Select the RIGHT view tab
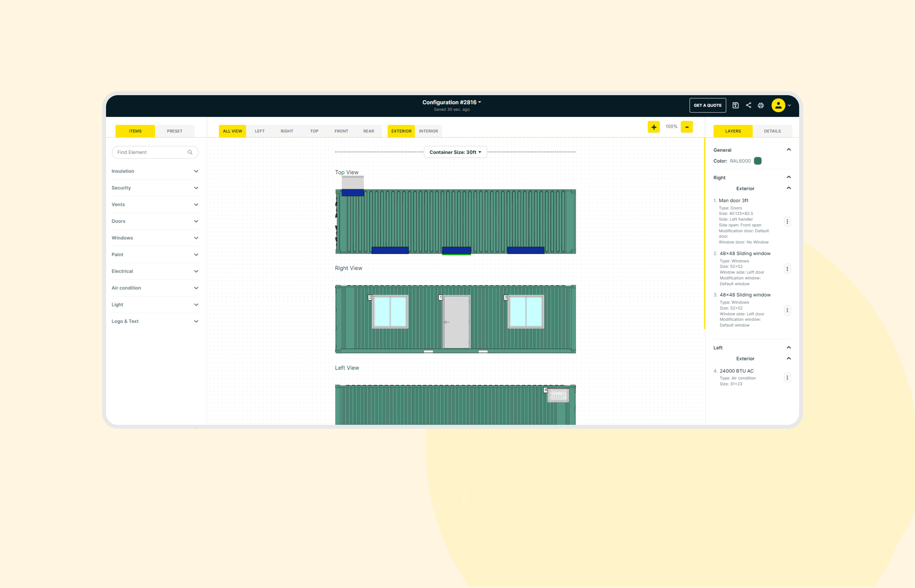 point(287,131)
